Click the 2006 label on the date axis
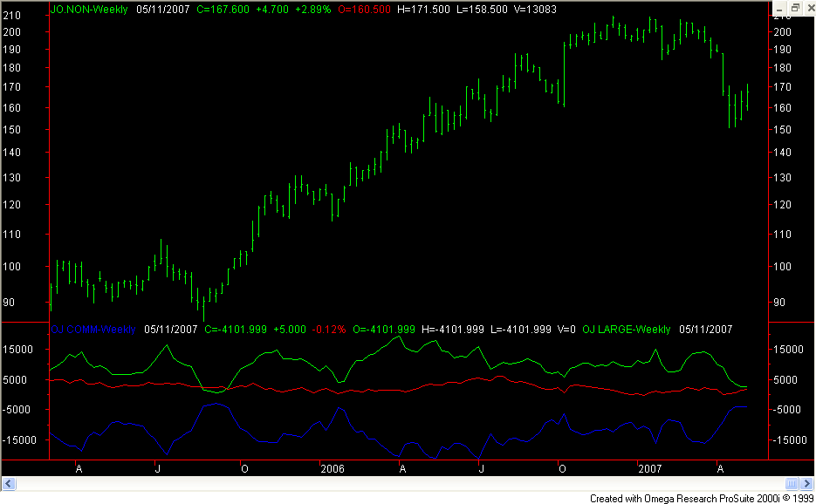Image resolution: width=816 pixels, height=504 pixels. click(333, 469)
